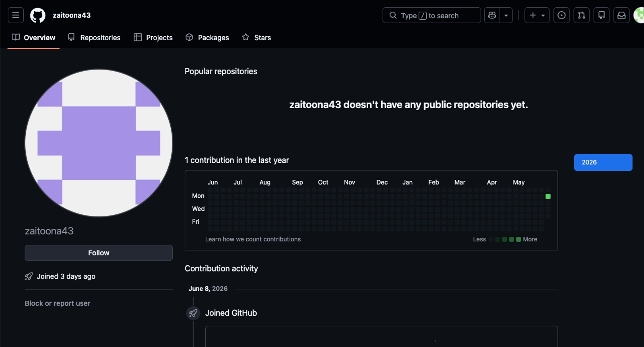This screenshot has height=347, width=644.
Task: Expand the Copilot dropdown arrow
Action: (506, 15)
